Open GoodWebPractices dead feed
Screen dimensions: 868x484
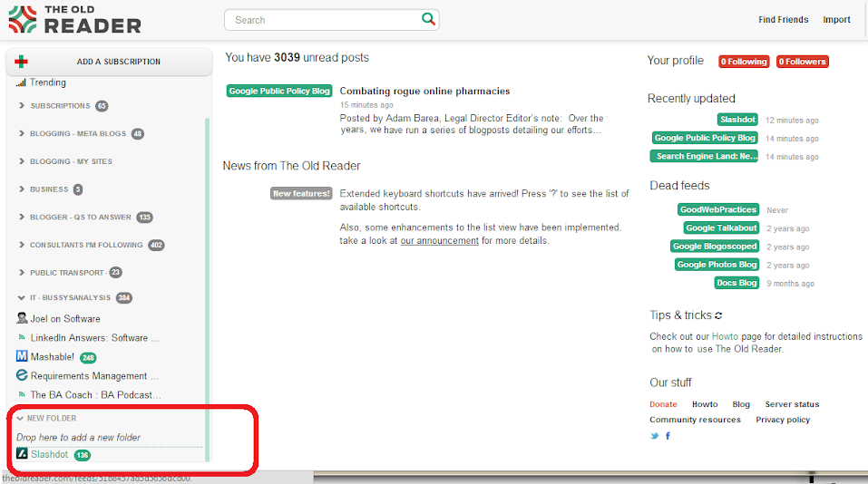[x=718, y=209]
